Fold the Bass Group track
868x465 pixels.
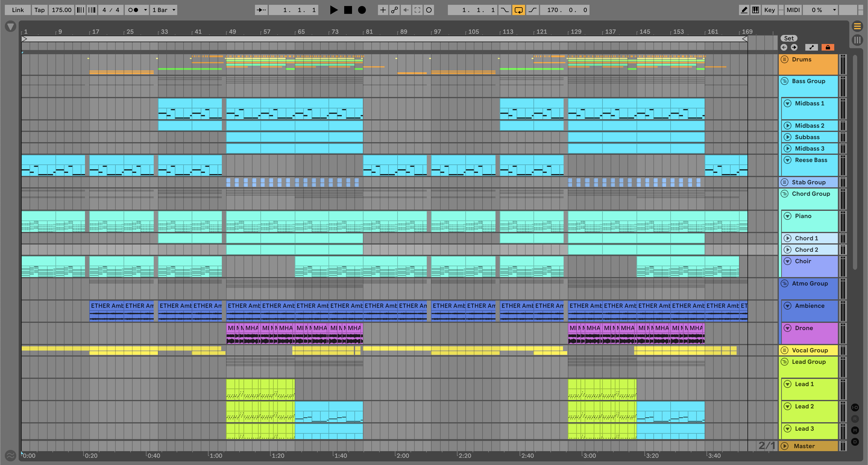[x=785, y=81]
